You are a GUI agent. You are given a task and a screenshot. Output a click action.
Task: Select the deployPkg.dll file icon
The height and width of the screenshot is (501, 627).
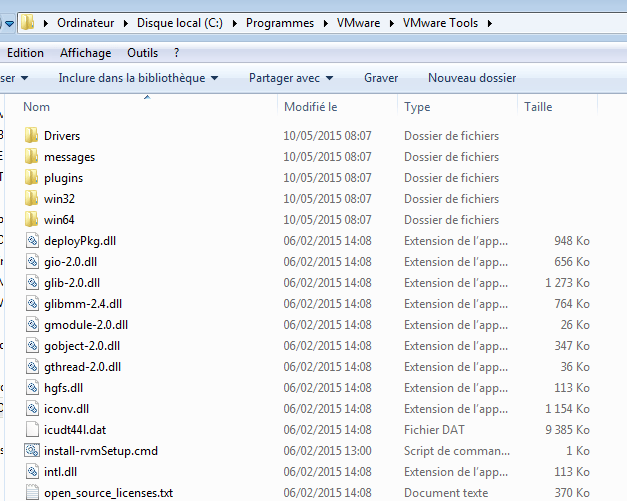[x=31, y=240]
